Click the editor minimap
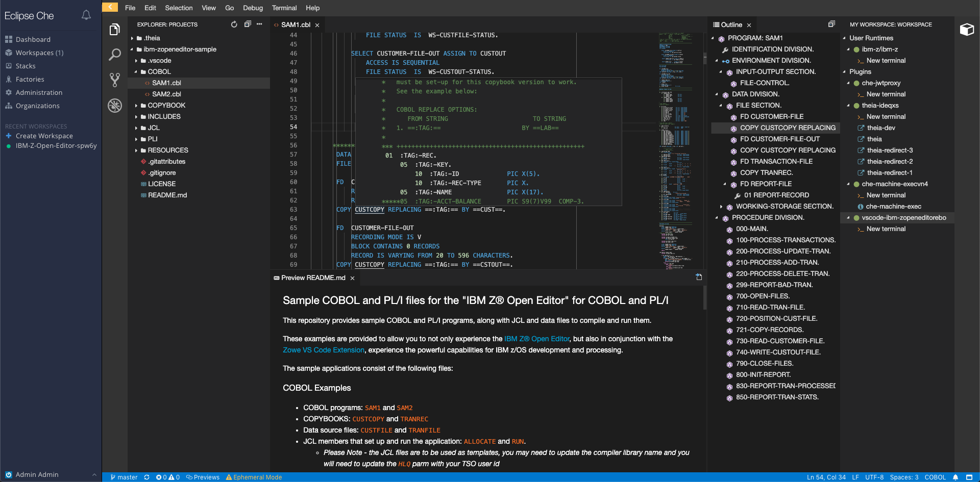The image size is (980, 482). point(675,151)
